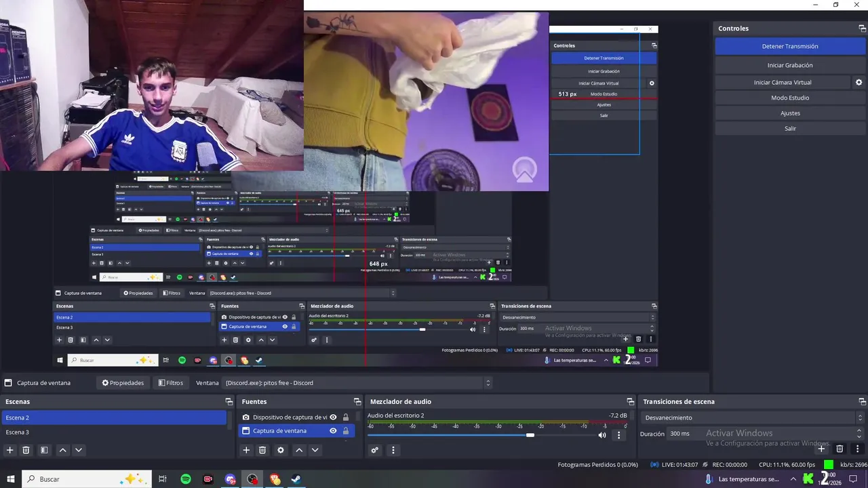Open advanced audio properties gears icon
The width and height of the screenshot is (868, 488).
tap(374, 450)
